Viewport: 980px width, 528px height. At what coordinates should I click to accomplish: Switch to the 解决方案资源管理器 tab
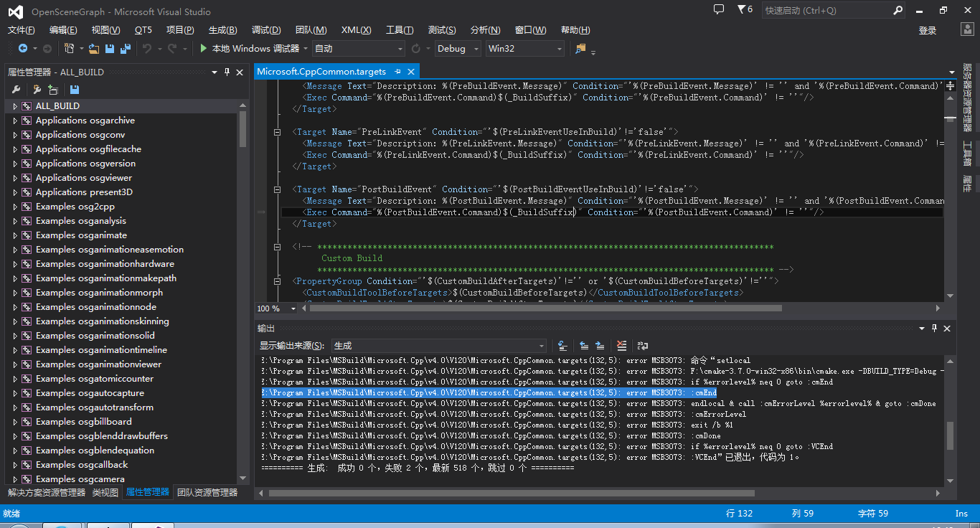[47, 493]
